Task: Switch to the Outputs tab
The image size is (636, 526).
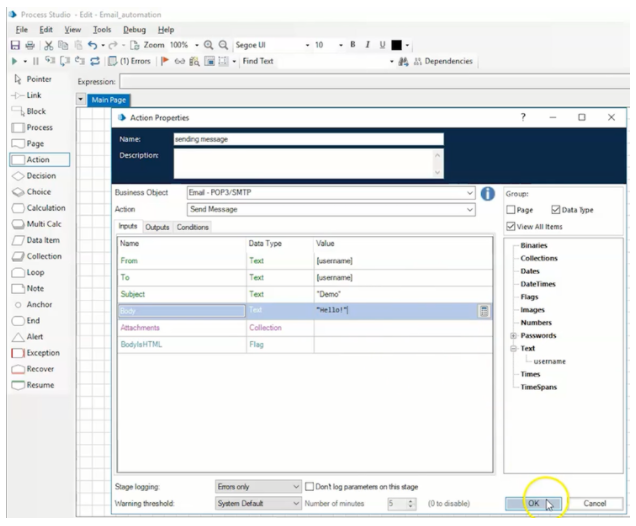Action: click(x=157, y=227)
